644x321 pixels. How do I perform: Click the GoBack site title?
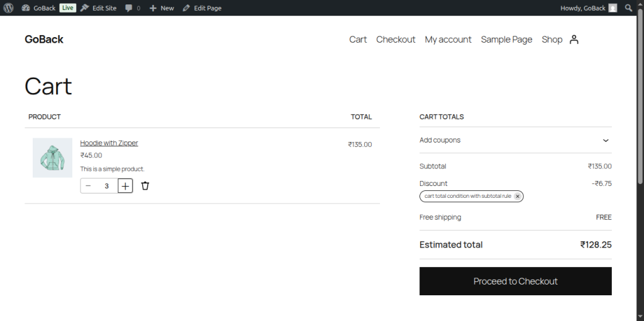click(x=44, y=40)
